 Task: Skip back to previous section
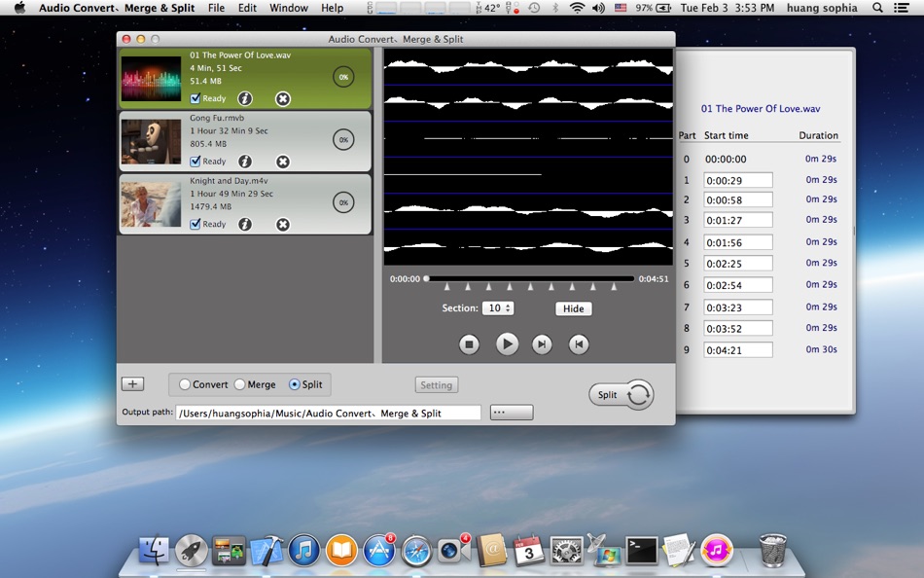(579, 343)
